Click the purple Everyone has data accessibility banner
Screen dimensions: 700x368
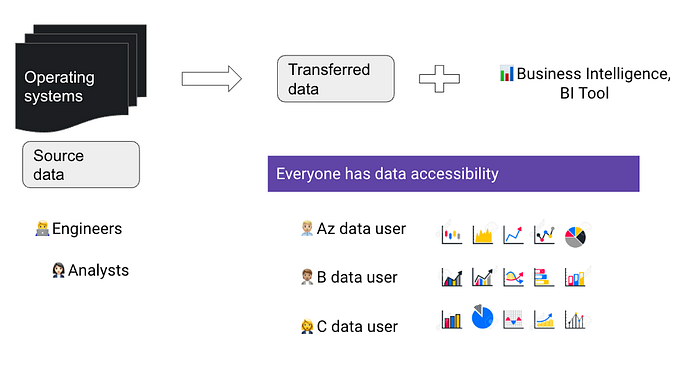pyautogui.click(x=454, y=174)
